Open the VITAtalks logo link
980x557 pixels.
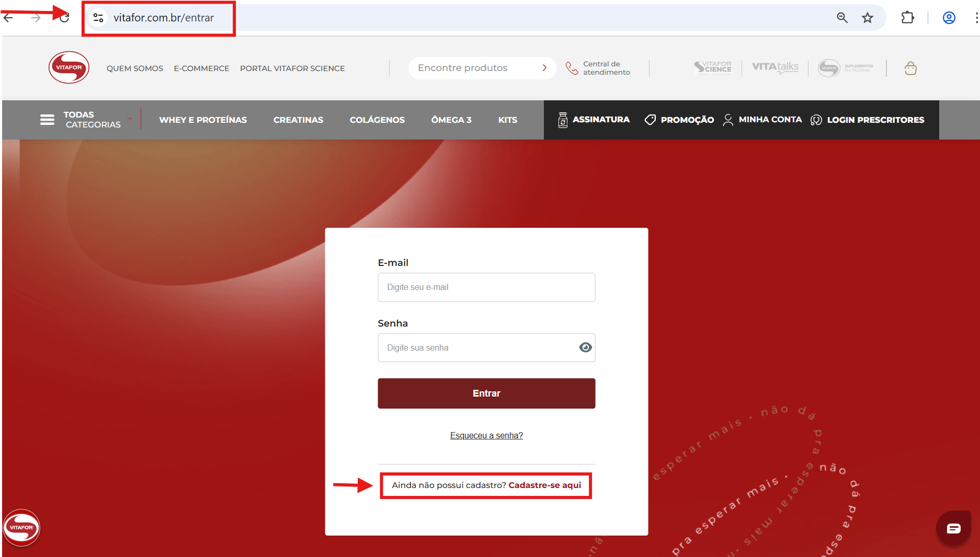pyautogui.click(x=775, y=68)
